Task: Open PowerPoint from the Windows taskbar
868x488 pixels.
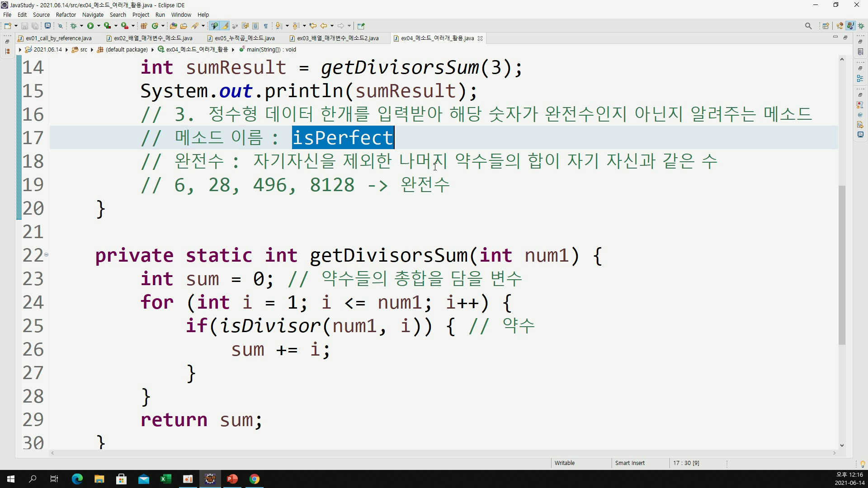Action: (x=232, y=479)
